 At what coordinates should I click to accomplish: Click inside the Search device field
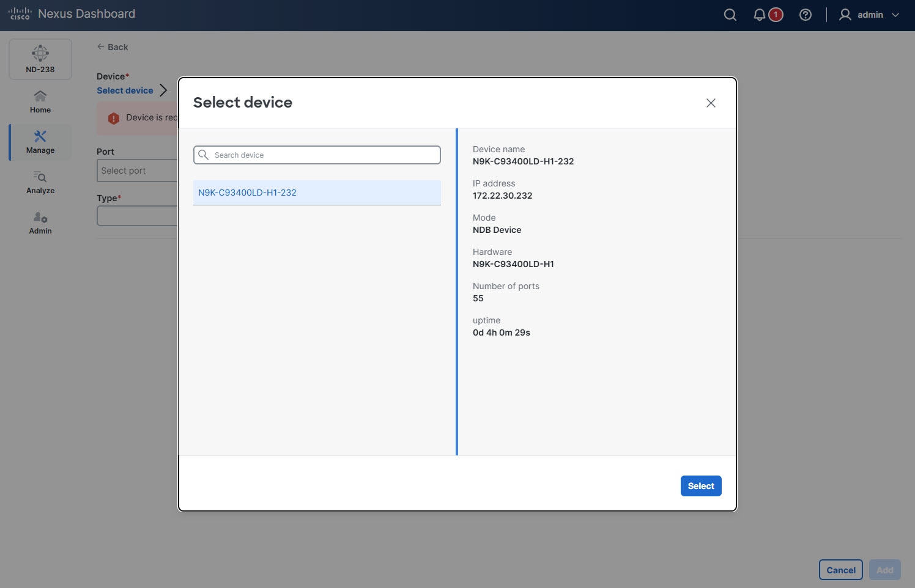[316, 155]
